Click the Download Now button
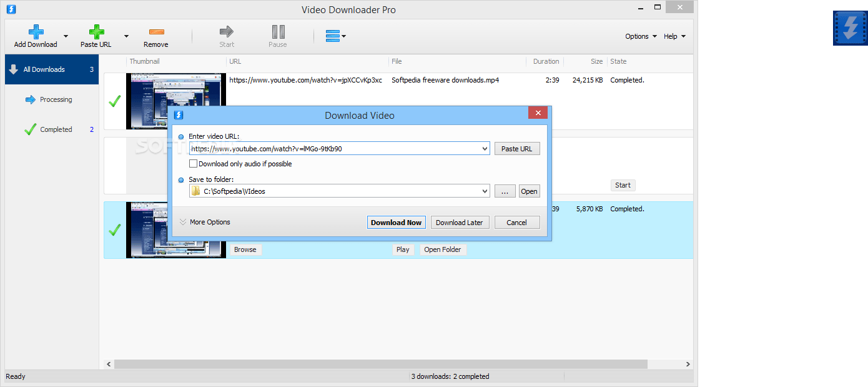This screenshot has width=868, height=387. click(x=396, y=222)
